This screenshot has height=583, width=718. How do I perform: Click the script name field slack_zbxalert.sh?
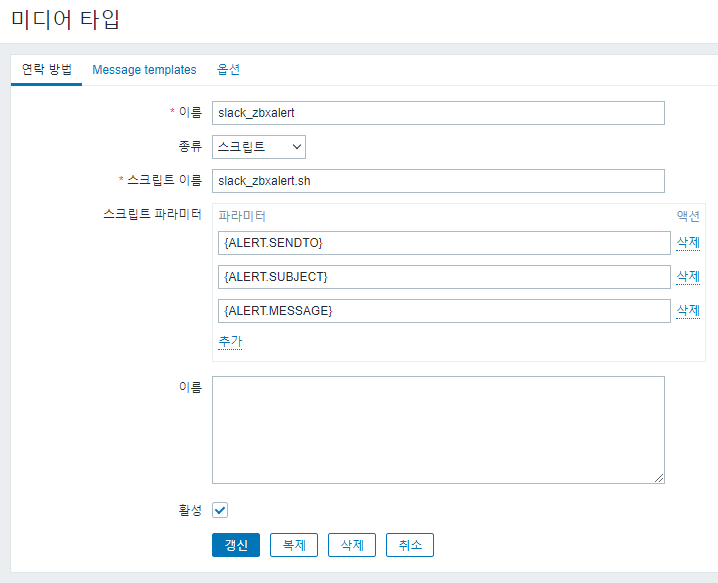click(x=438, y=181)
